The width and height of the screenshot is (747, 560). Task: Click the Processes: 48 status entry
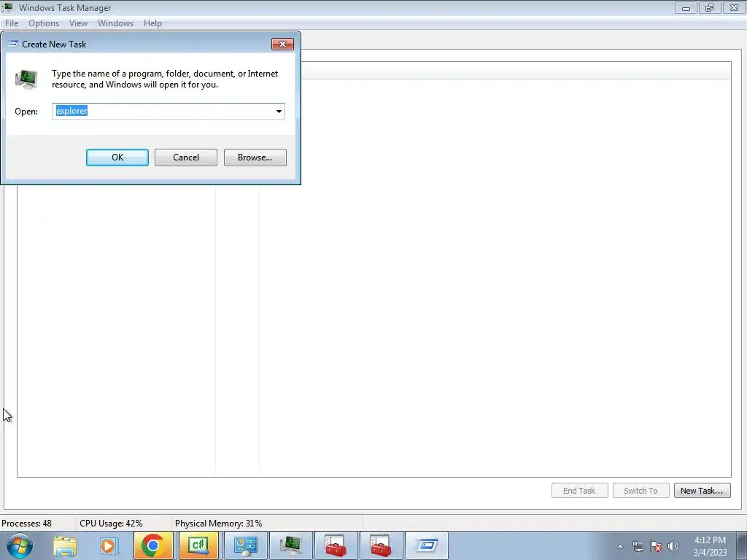[x=27, y=524]
